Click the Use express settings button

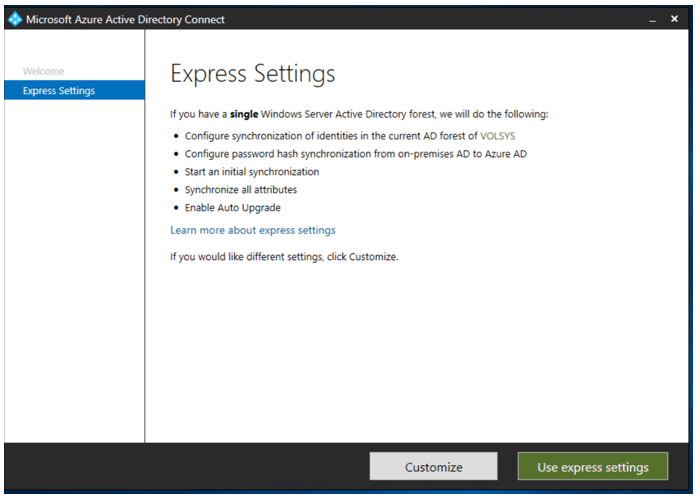[x=592, y=466]
